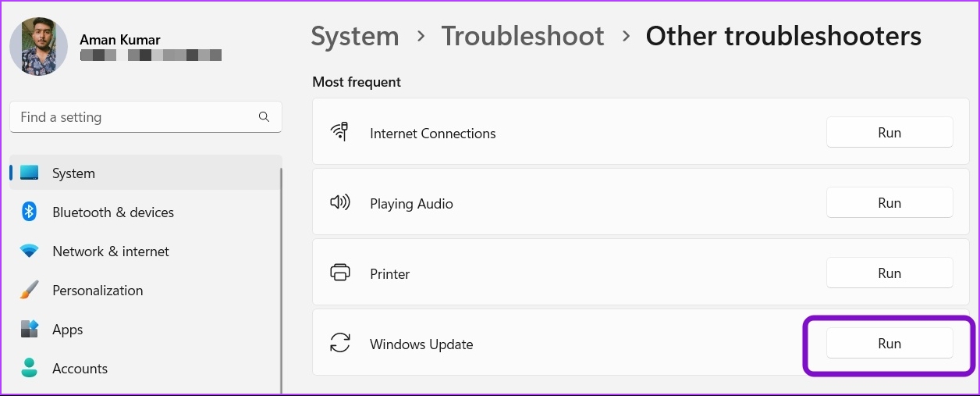The image size is (980, 396).
Task: Navigate back to System breadcrumb
Action: [355, 36]
